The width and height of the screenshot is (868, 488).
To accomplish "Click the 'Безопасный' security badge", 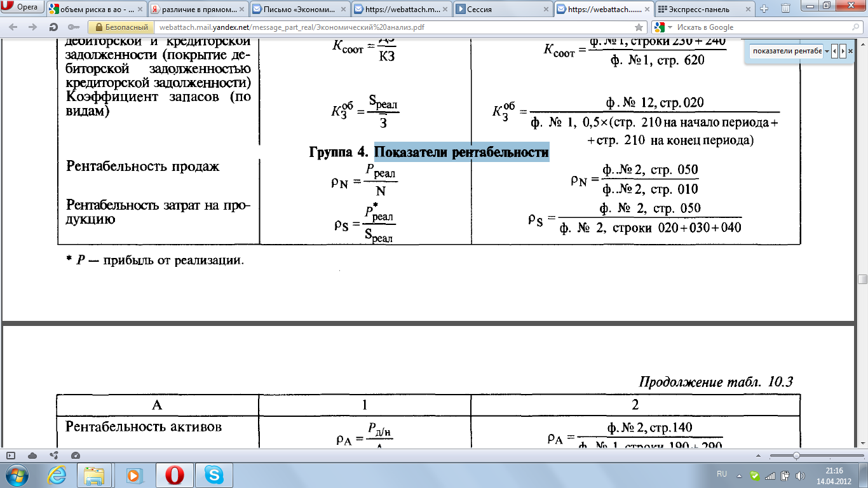I will [x=121, y=27].
